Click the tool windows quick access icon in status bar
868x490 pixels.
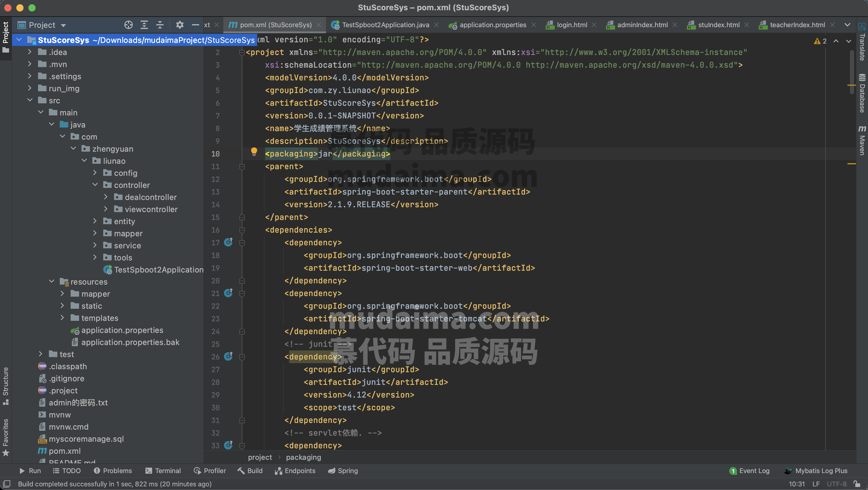point(7,484)
